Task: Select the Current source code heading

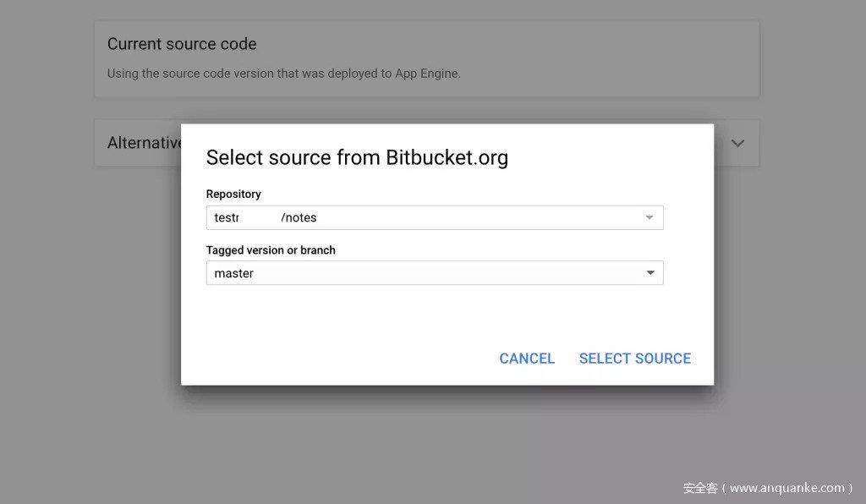Action: coord(182,44)
